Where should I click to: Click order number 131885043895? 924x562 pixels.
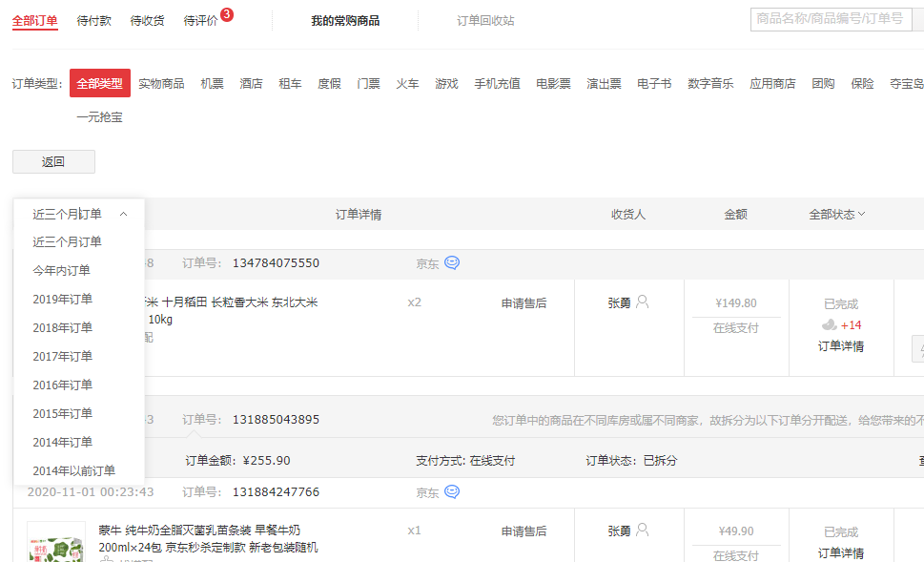click(x=276, y=420)
